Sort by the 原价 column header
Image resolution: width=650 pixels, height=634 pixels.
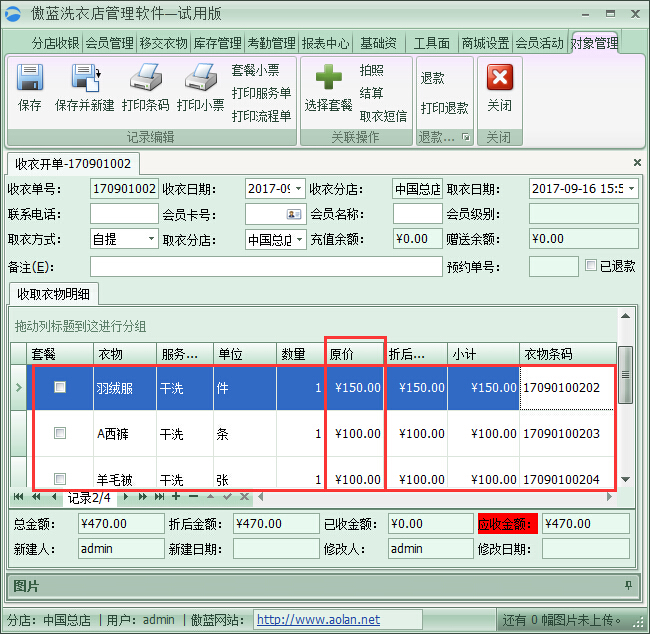click(356, 354)
